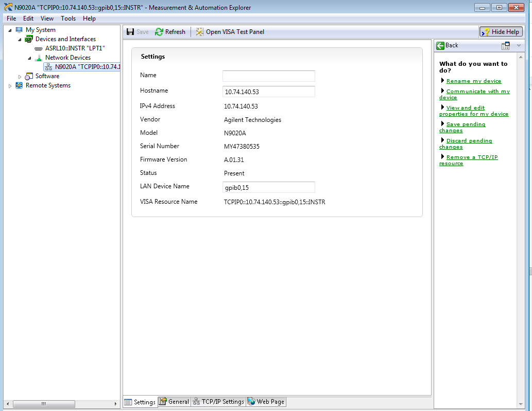Click the tree scrollbar right arrow

[115, 404]
